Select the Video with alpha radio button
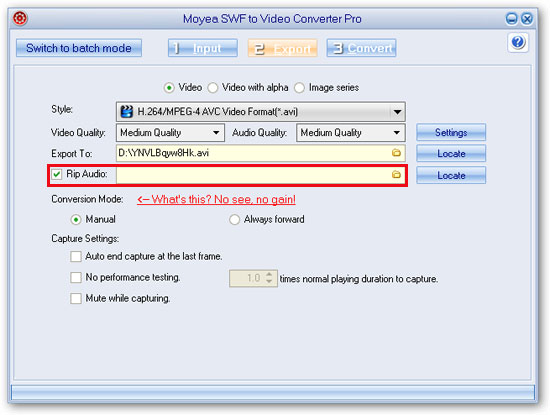This screenshot has width=550, height=415. 213,88
